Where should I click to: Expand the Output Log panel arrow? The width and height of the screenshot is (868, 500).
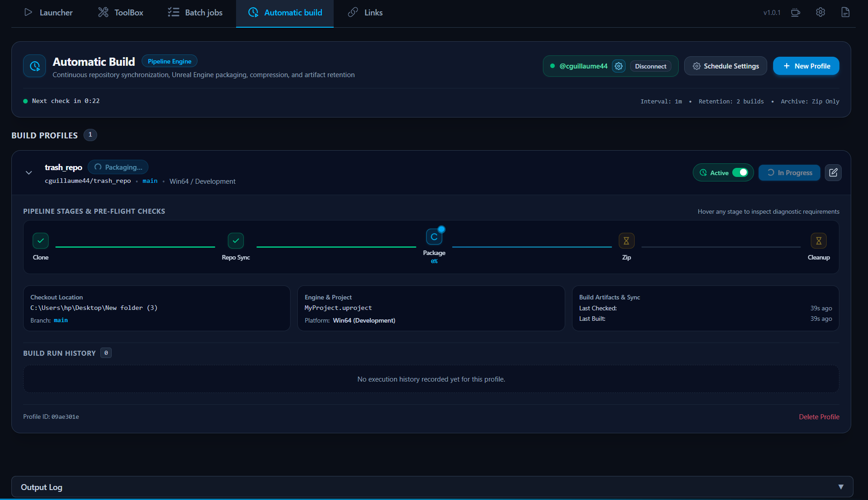click(841, 487)
